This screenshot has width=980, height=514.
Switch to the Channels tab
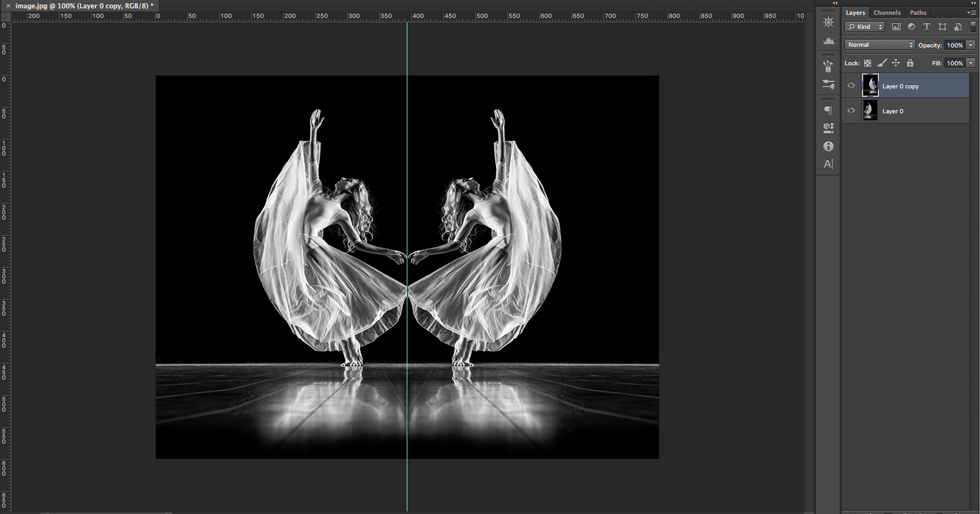887,13
